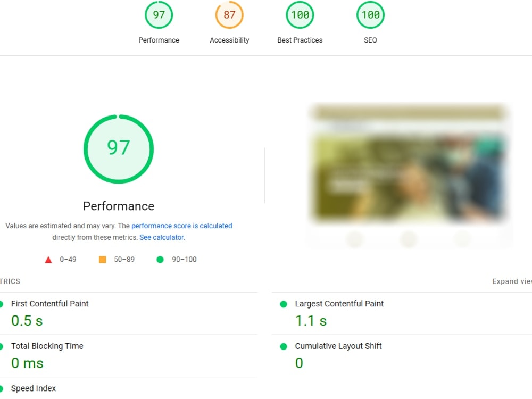The width and height of the screenshot is (532, 399).
Task: Click the Performance score gauge 97 at top
Action: pyautogui.click(x=159, y=15)
